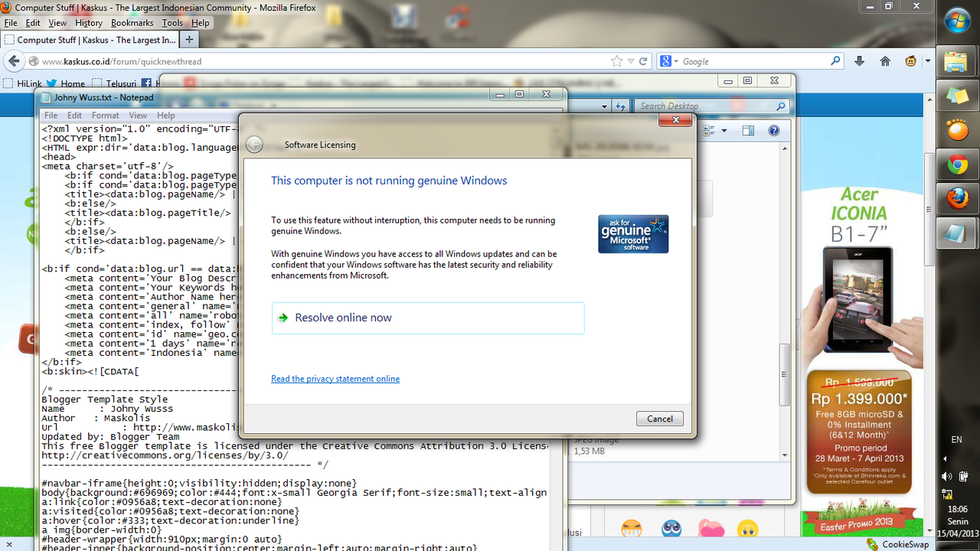
Task: Open Telusuri bookmark
Action: point(114,83)
